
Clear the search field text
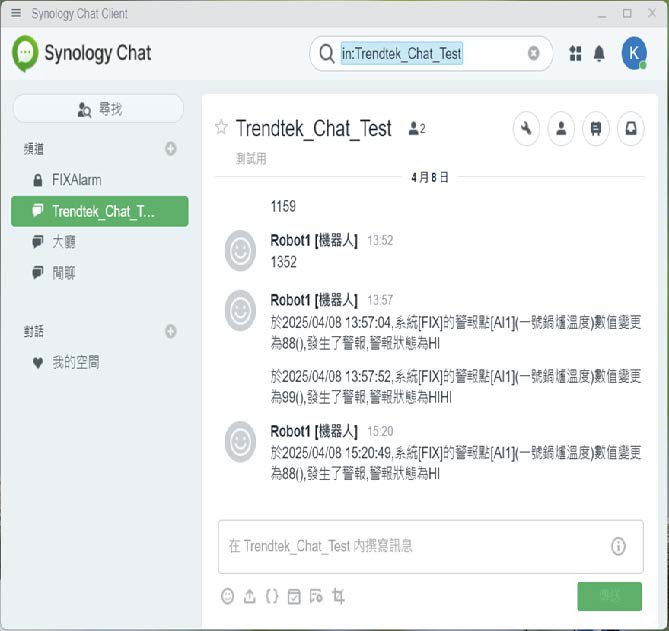534,53
